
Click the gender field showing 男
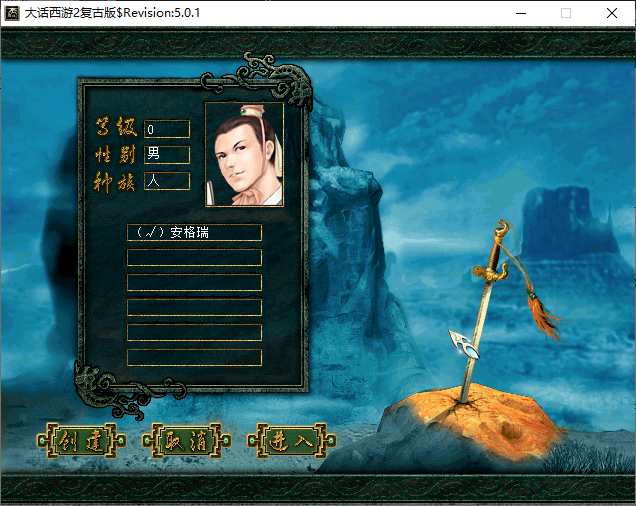166,154
